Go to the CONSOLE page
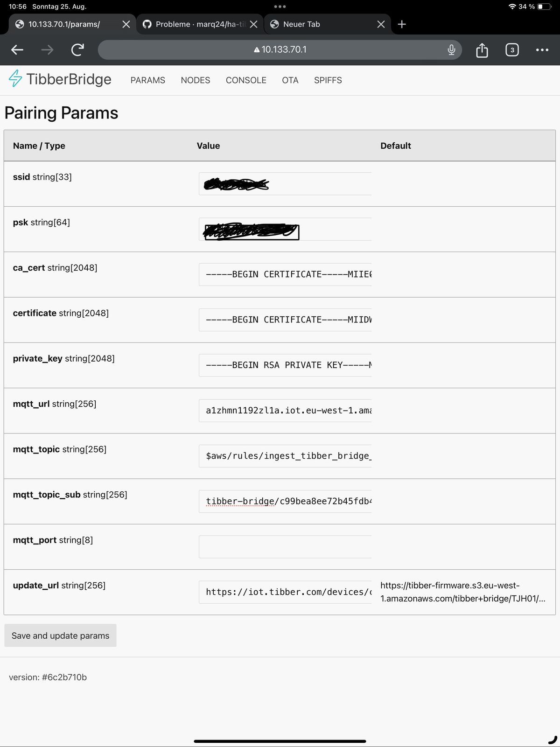 246,80
